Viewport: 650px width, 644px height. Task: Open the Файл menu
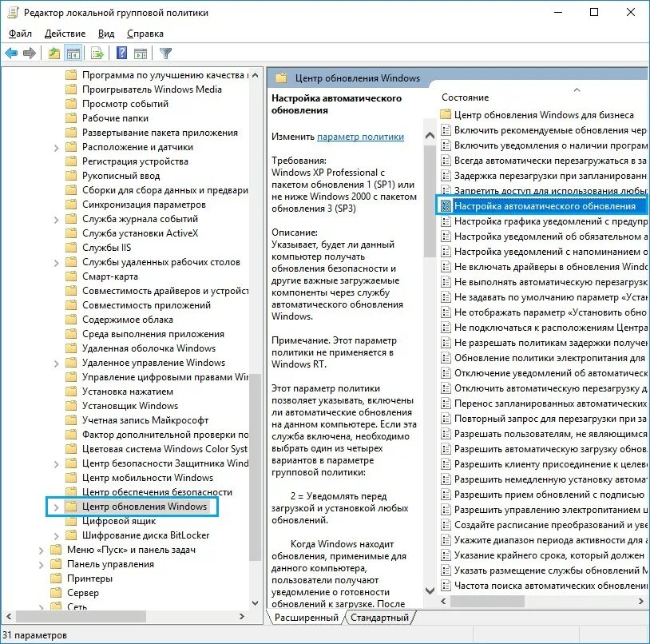coord(20,34)
